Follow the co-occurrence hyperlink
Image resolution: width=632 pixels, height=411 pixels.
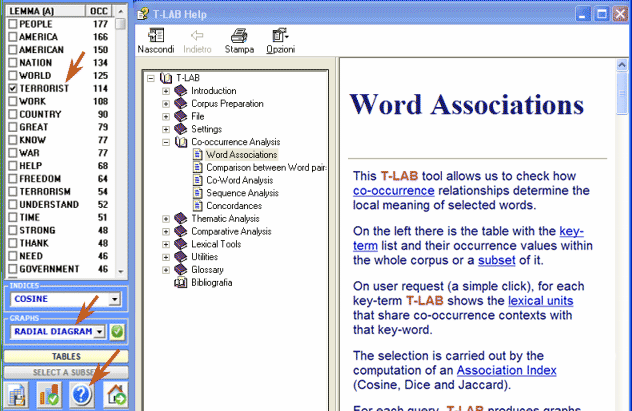pos(394,191)
